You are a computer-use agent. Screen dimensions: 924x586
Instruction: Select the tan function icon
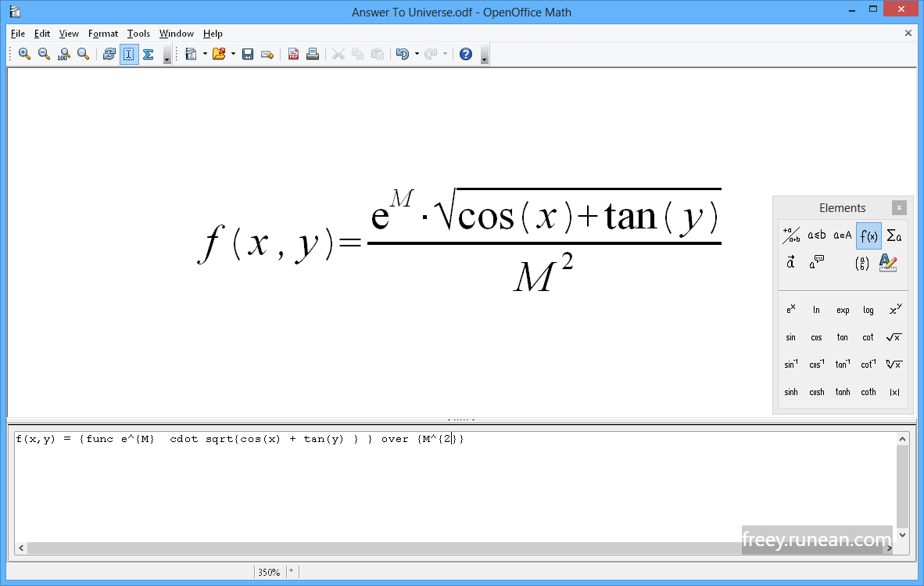tap(842, 337)
